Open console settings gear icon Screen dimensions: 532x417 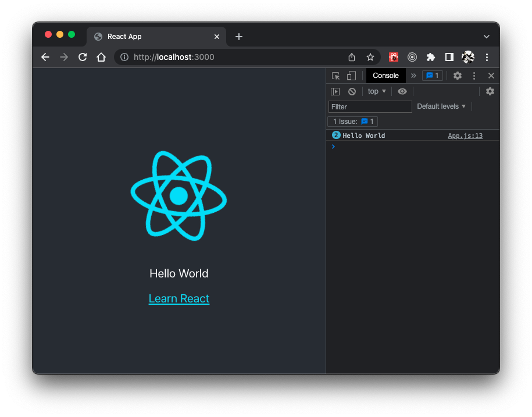click(x=490, y=91)
